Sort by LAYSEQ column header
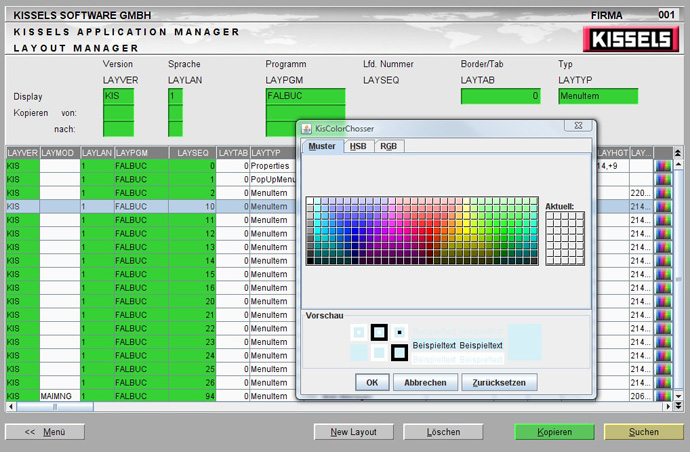 point(192,153)
